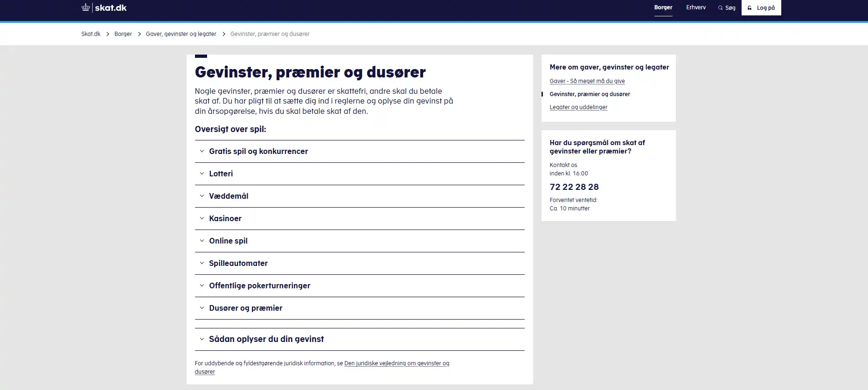Open Gaver, gevinster og legater breadcrumb

(181, 34)
